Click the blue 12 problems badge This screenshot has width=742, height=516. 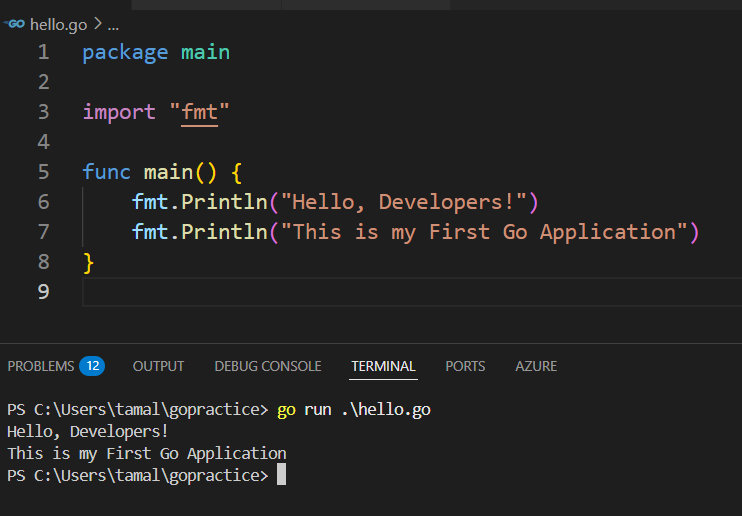click(92, 366)
